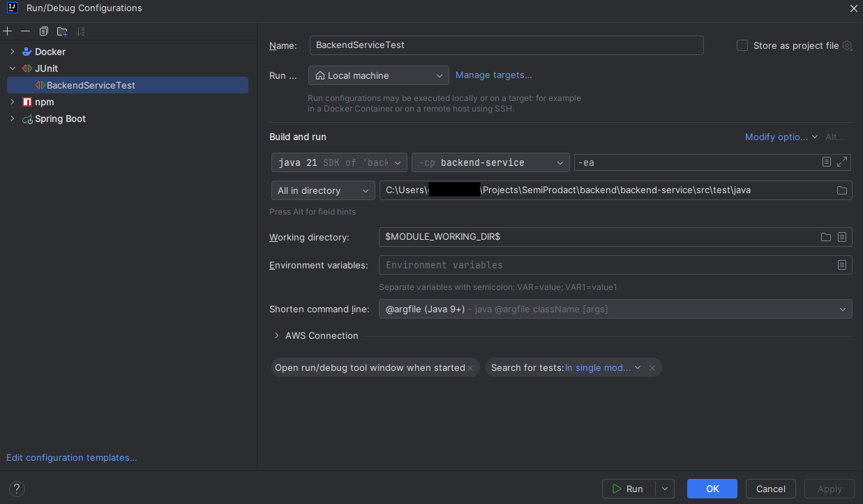Open the Shorten command line dropdown
Viewport: 863px width, 504px height.
(x=615, y=309)
